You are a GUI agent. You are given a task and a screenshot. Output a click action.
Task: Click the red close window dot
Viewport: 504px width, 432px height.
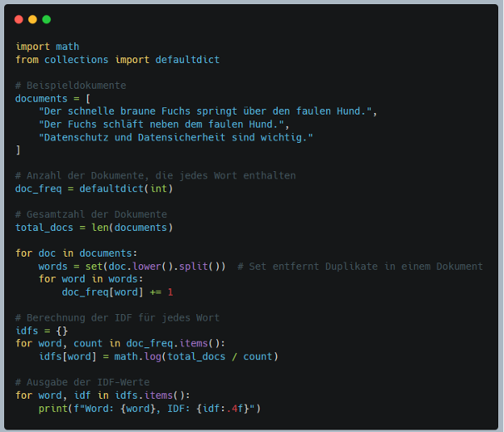pyautogui.click(x=18, y=20)
